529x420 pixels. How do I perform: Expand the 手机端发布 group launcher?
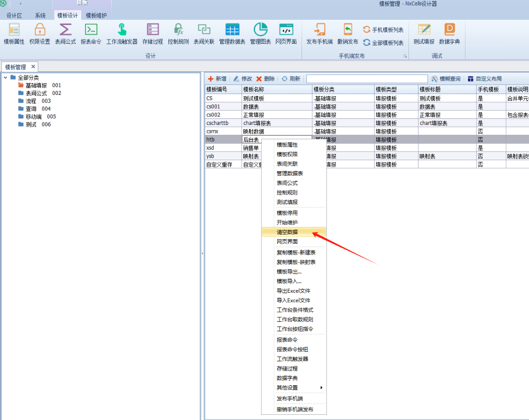click(x=405, y=56)
